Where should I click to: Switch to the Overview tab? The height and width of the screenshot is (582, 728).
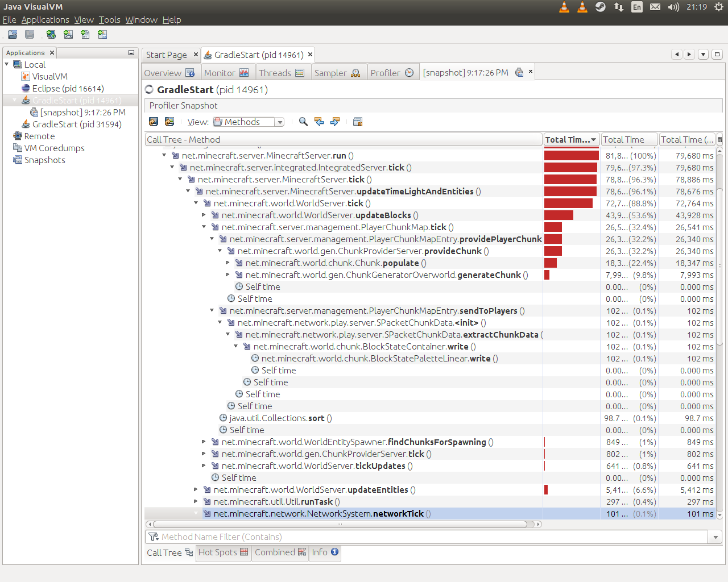point(169,73)
